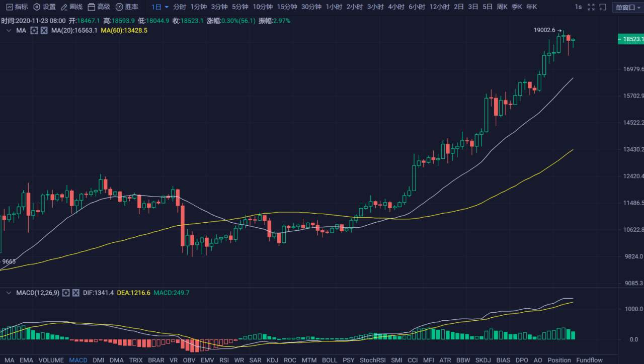Enable the ROC indicator
This screenshot has height=364, width=644.
pyautogui.click(x=290, y=360)
